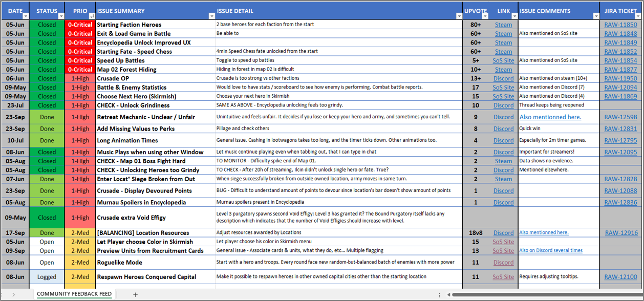Select the COMMUNITY FEEDBACK FEED sheet tab
Image resolution: width=644 pixels, height=301 pixels.
point(74,294)
